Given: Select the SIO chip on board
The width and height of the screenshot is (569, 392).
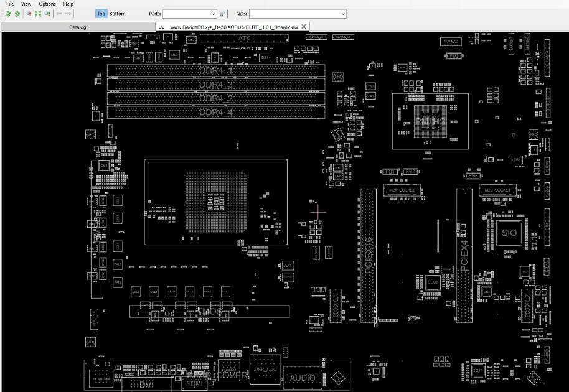Looking at the screenshot, I should tap(509, 233).
